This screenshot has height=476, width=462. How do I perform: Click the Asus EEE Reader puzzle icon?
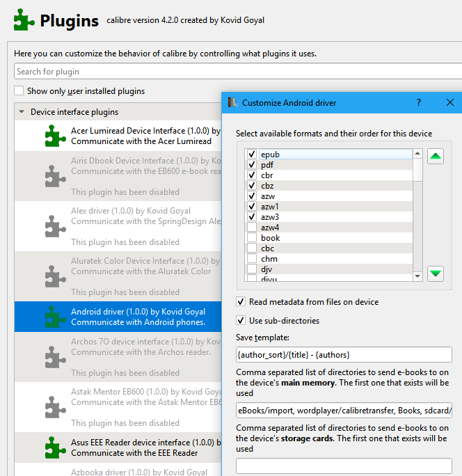tap(55, 447)
